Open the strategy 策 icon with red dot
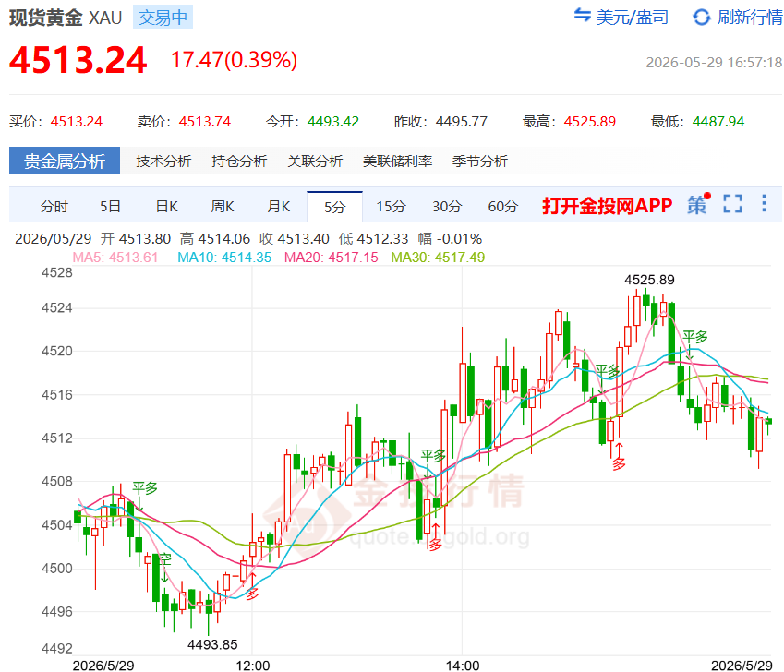The image size is (784, 672). [698, 204]
